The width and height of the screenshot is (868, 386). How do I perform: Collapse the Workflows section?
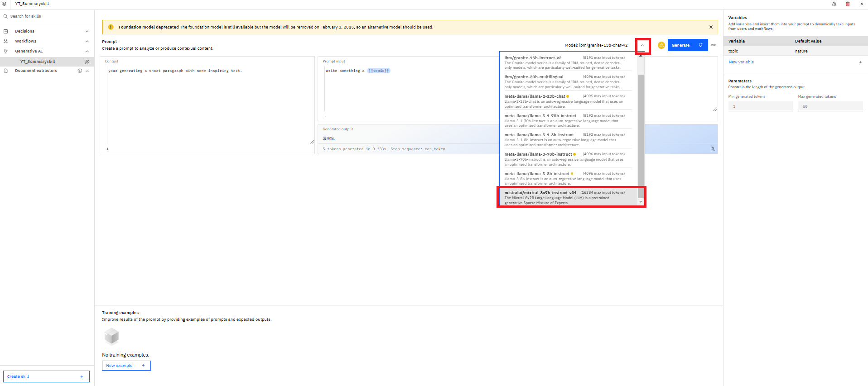tap(87, 41)
